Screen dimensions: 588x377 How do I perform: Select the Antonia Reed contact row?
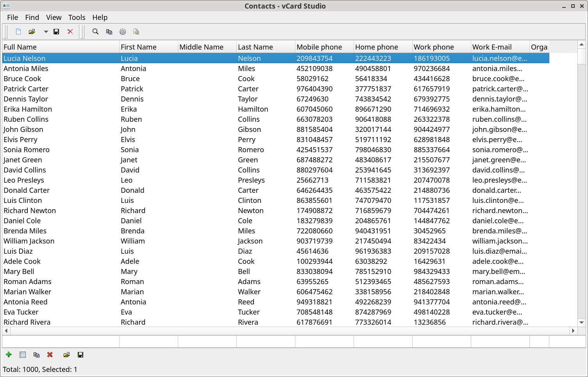point(276,302)
